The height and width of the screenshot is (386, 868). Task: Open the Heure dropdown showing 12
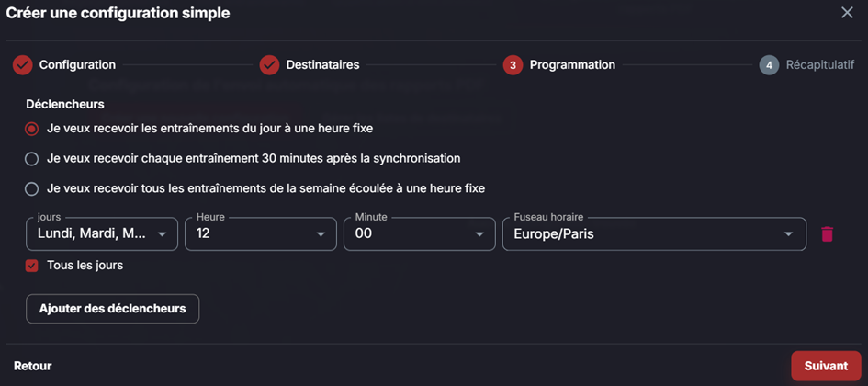tap(261, 234)
